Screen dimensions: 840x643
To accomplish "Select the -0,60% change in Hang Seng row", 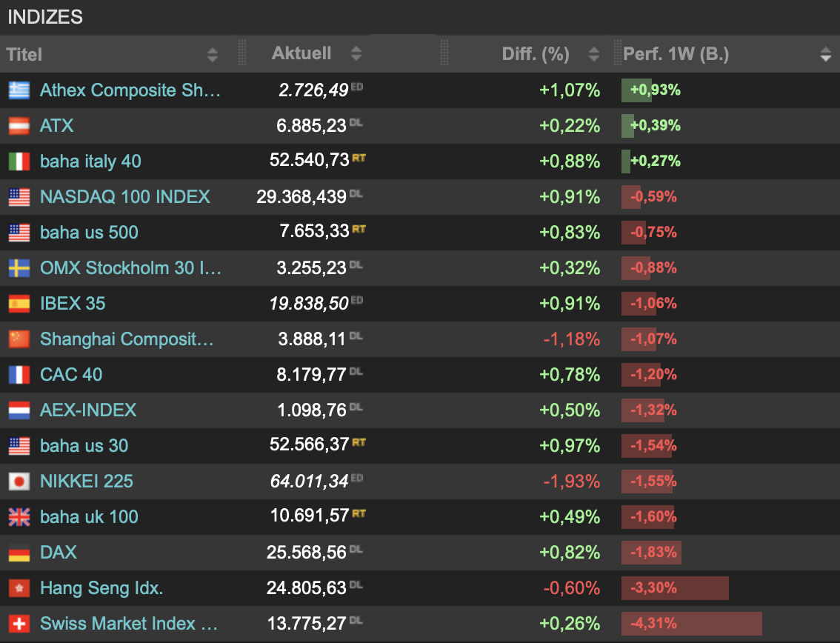I will click(x=572, y=588).
